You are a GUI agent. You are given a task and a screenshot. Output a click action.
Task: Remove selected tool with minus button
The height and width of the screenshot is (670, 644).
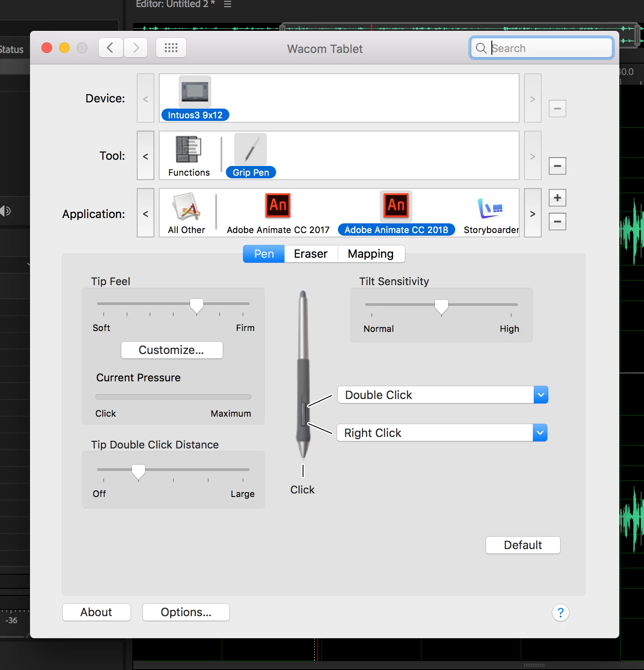pos(557,166)
